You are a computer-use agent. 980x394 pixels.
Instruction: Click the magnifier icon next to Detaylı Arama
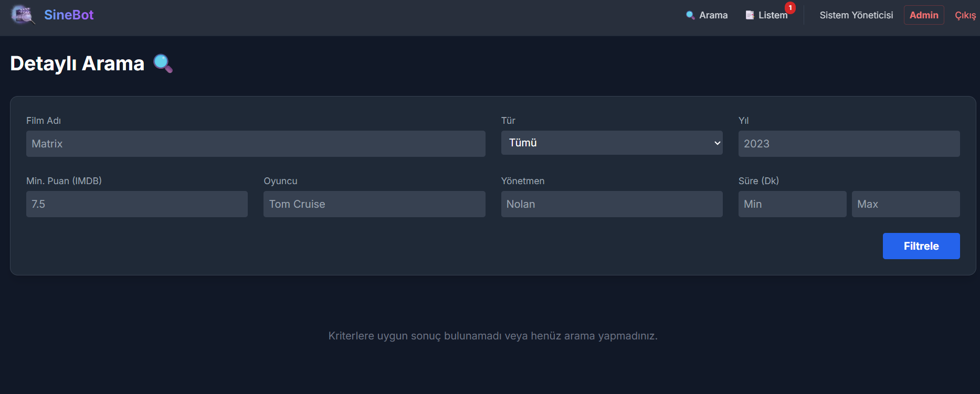tap(163, 63)
